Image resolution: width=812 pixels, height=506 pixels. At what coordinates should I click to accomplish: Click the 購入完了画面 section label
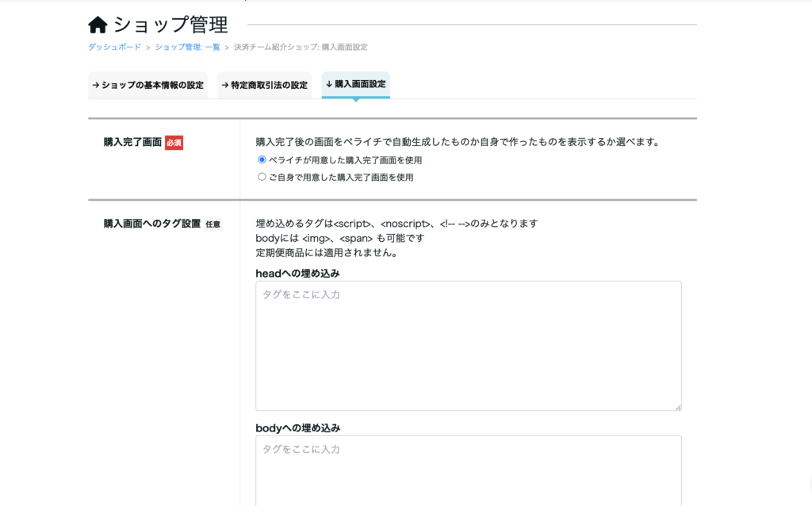[132, 143]
